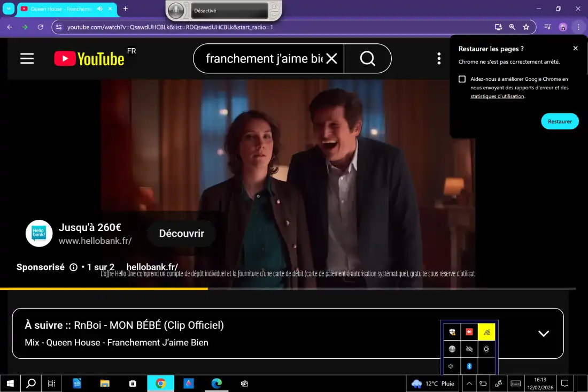The image size is (588, 392).
Task: Click the Bluetooth icon in system tray
Action: click(469, 366)
